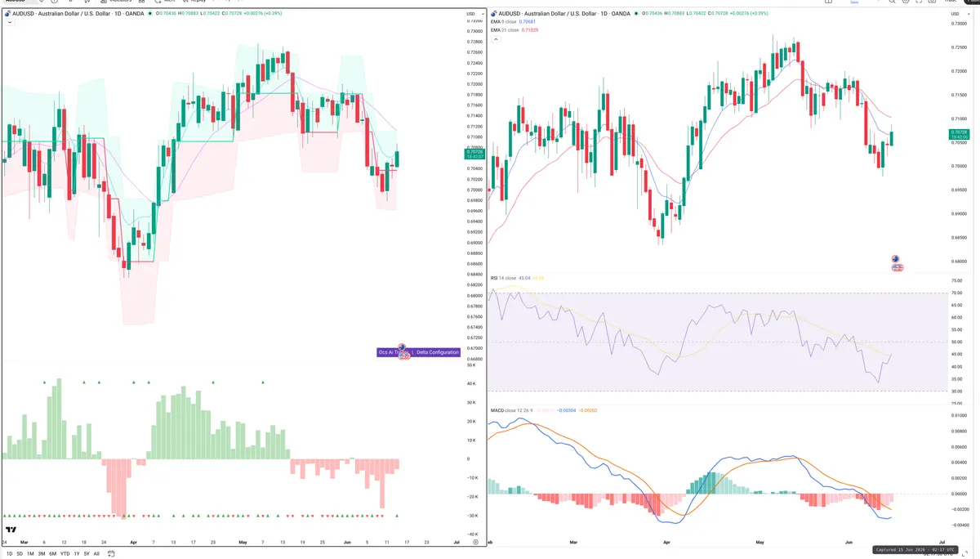980x559 pixels.
Task: Click the AUDUSD flag icon beside right chart title
Action: [494, 14]
